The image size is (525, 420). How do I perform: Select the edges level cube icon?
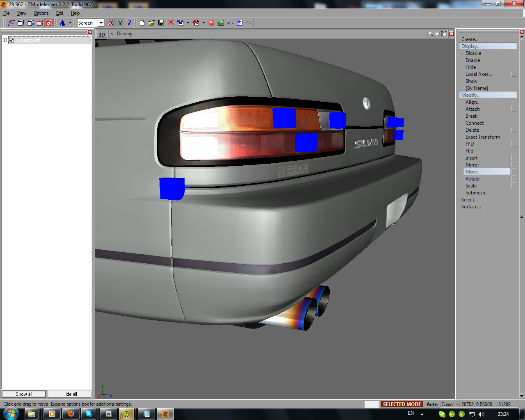click(21, 23)
